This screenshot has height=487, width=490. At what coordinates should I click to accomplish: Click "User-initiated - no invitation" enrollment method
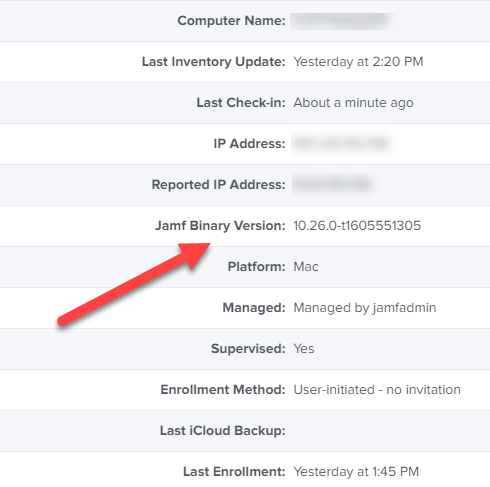pyautogui.click(x=377, y=390)
